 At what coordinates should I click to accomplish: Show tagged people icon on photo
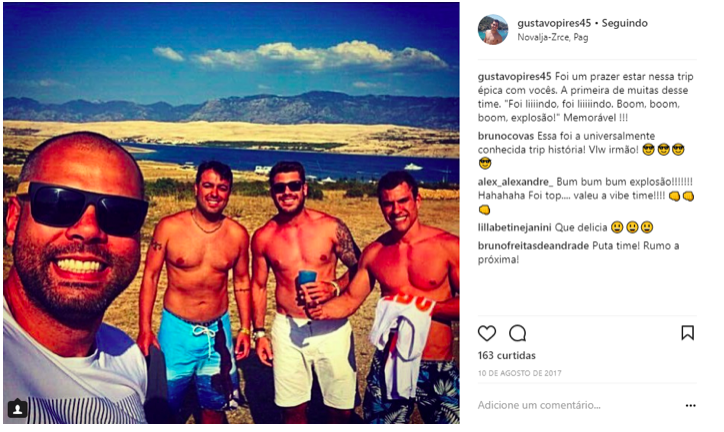18,408
